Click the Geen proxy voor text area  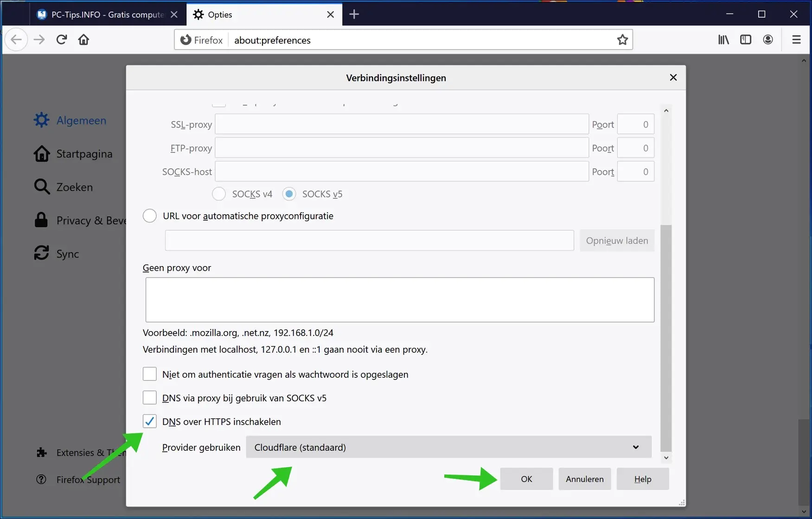coord(400,300)
